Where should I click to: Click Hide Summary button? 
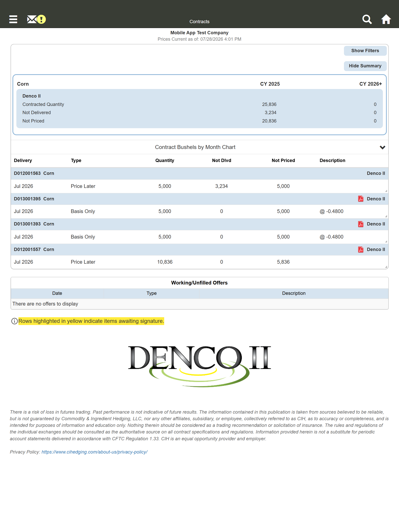click(365, 66)
